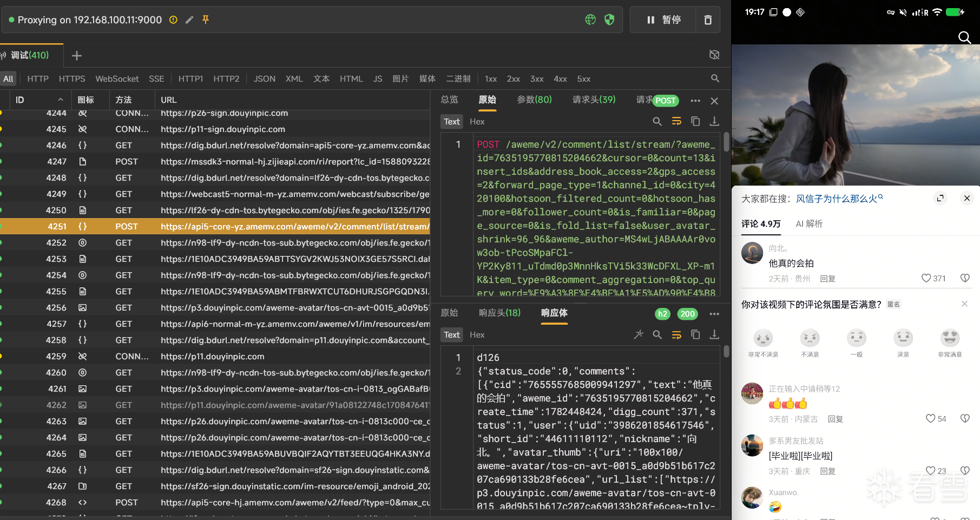
Task: Close the phone comments panel
Action: tap(967, 199)
